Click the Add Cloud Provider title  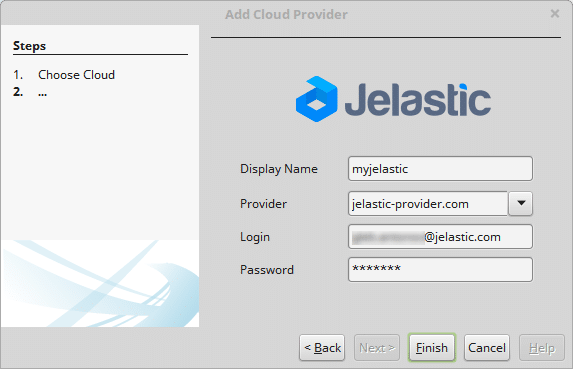[286, 14]
